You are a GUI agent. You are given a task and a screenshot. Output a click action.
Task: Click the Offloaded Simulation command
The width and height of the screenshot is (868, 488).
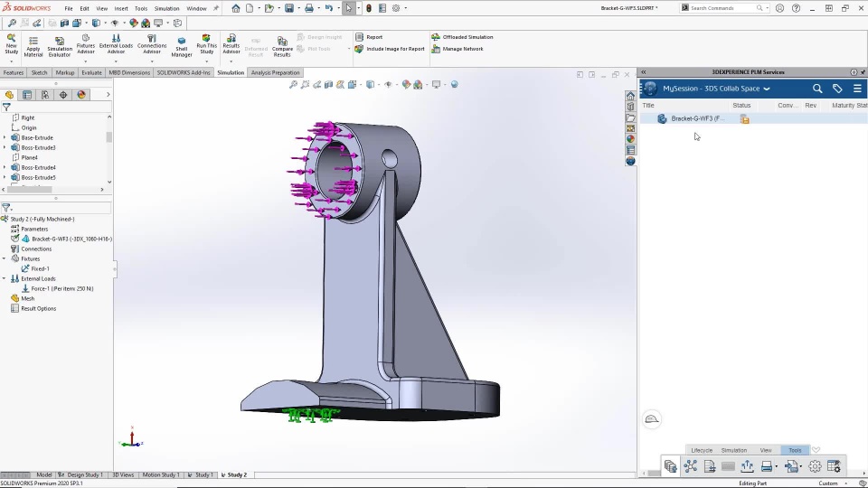click(462, 37)
